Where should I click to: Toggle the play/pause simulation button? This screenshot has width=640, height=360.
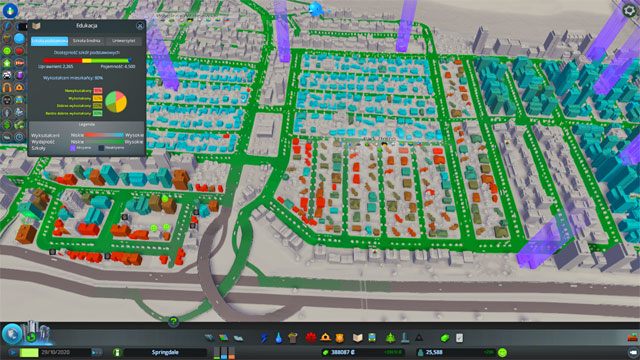pos(12,352)
